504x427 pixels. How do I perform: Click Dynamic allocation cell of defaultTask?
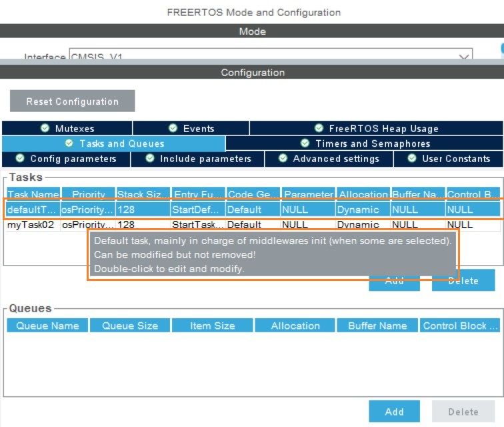click(x=361, y=209)
